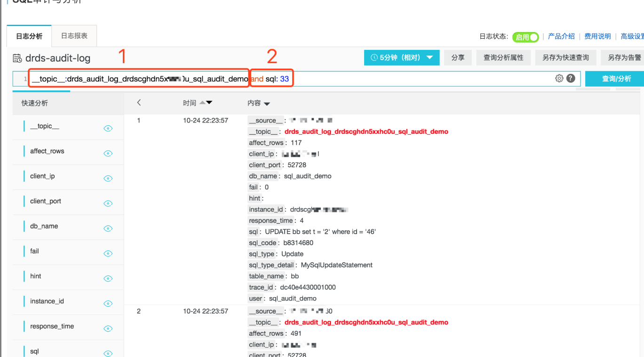Open the 产品介绍 link

[561, 36]
